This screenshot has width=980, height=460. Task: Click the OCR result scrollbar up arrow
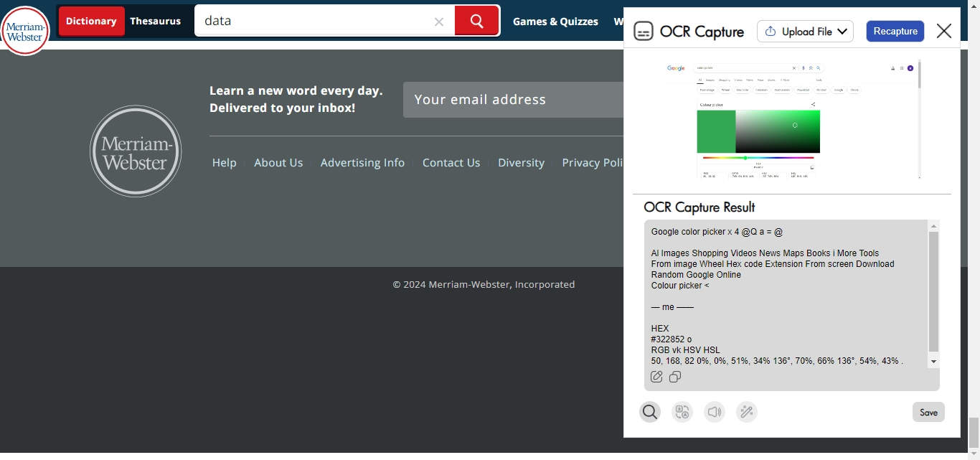pyautogui.click(x=933, y=226)
